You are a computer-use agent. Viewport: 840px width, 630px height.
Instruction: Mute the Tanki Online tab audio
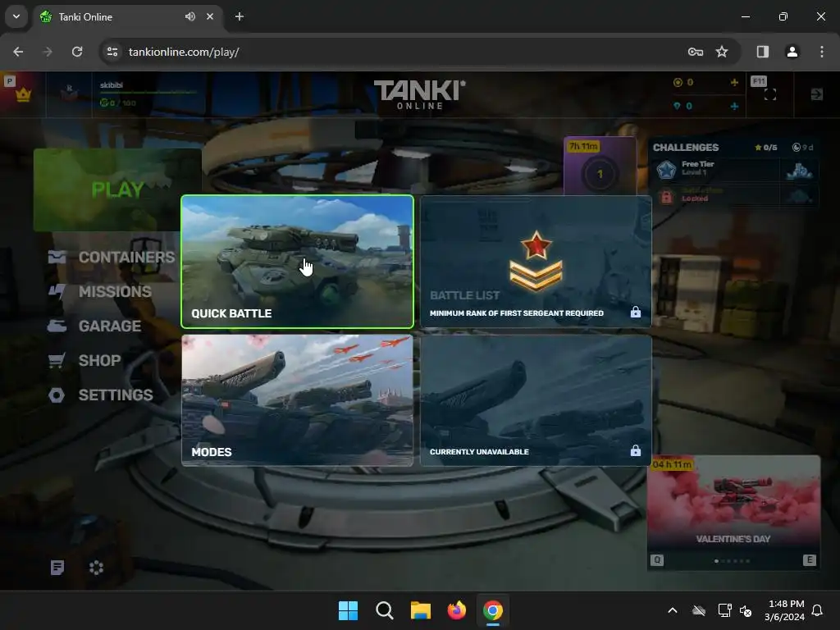click(x=190, y=16)
